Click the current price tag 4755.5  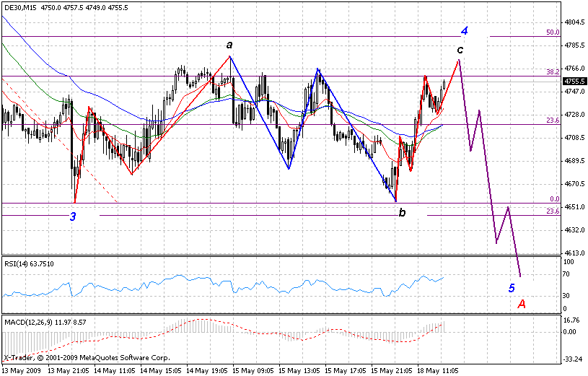click(x=574, y=82)
